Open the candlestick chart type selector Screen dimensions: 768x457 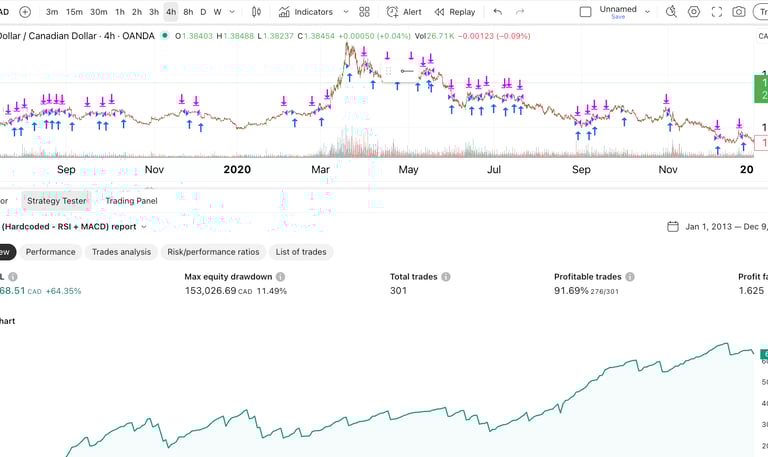click(256, 12)
